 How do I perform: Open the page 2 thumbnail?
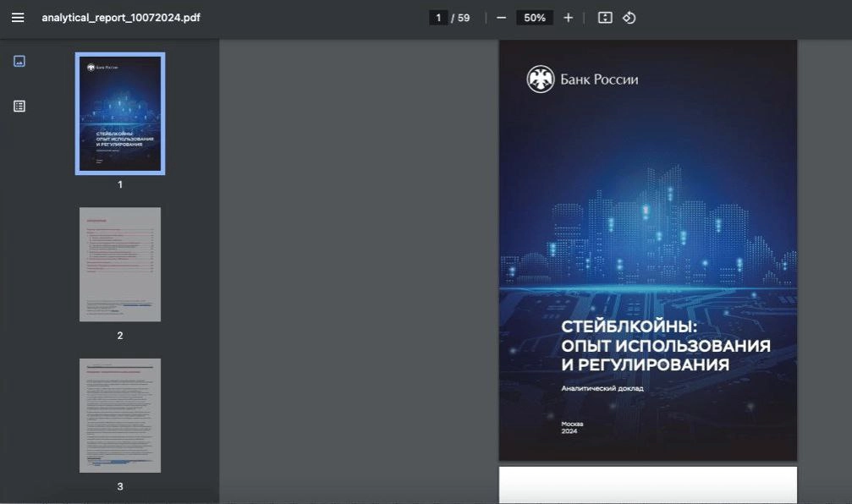pyautogui.click(x=120, y=265)
